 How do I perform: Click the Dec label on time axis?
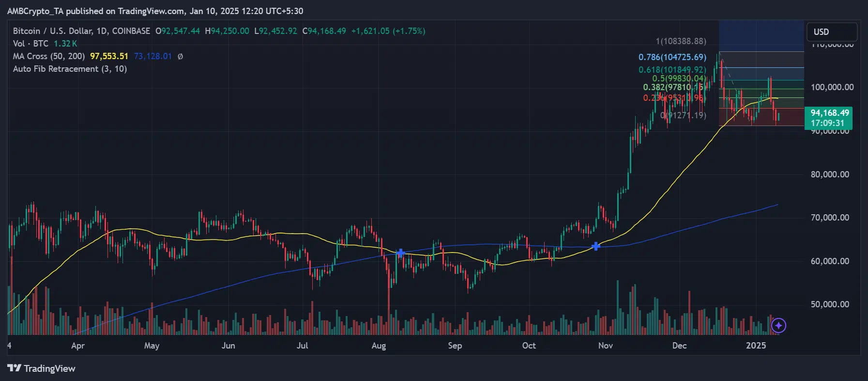pos(679,346)
